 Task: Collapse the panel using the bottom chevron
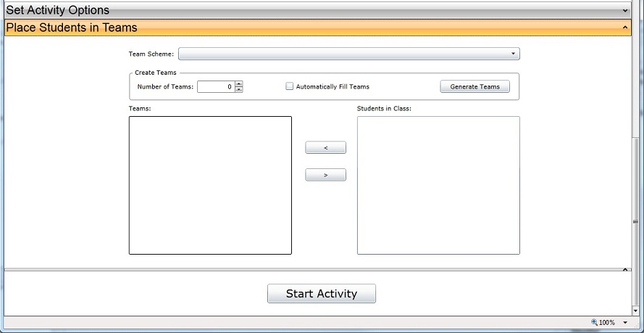pyautogui.click(x=625, y=270)
